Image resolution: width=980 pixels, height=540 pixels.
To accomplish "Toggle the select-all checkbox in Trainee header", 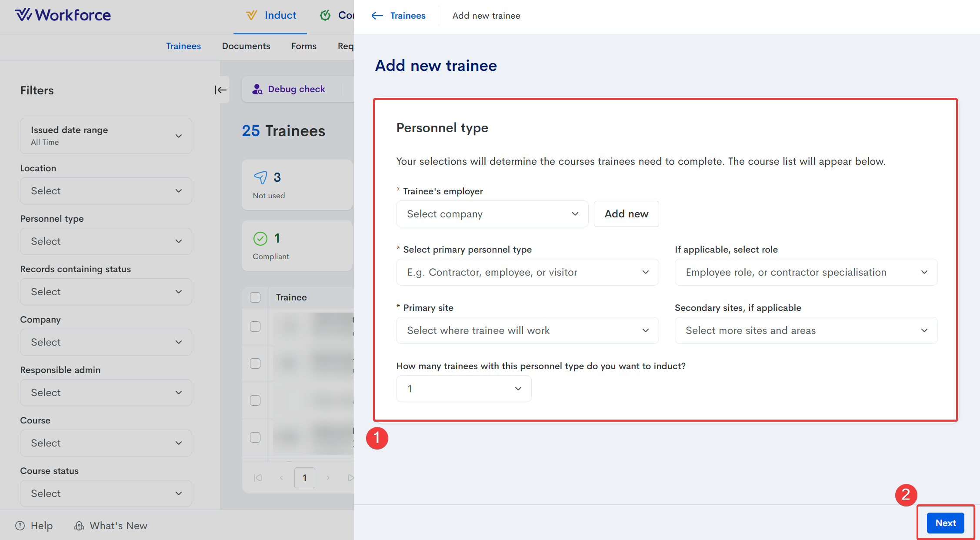I will [255, 297].
